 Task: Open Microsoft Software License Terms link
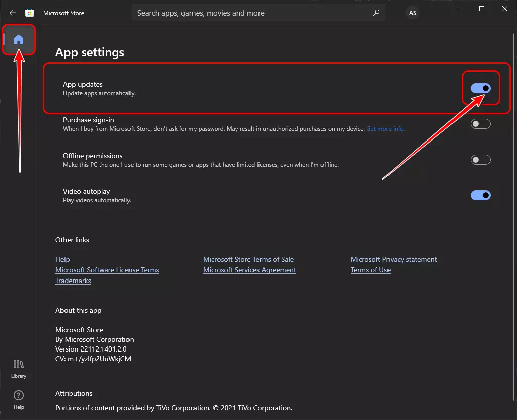pos(107,270)
